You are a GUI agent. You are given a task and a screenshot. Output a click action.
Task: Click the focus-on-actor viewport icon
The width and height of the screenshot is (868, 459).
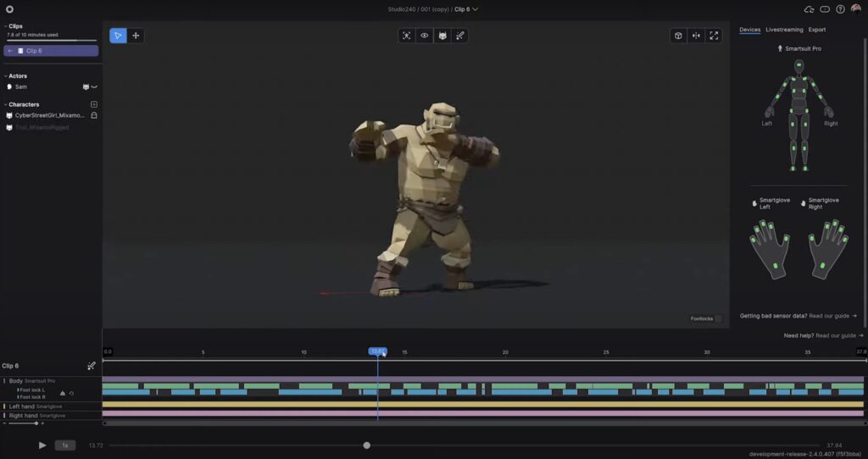407,36
